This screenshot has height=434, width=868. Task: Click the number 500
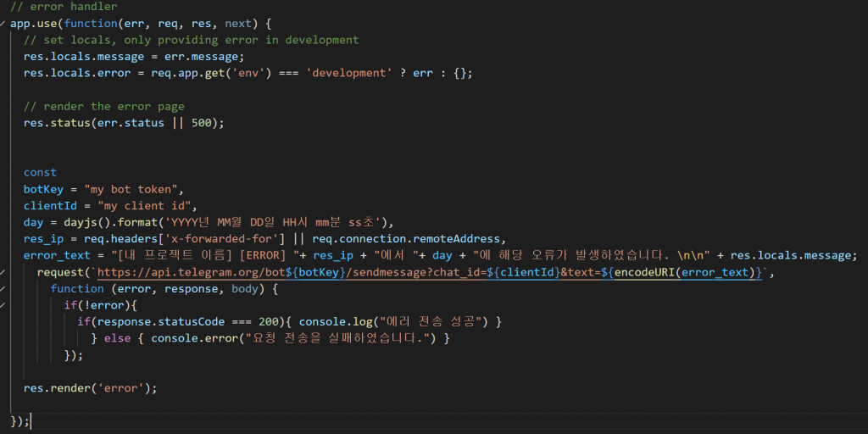tap(202, 123)
